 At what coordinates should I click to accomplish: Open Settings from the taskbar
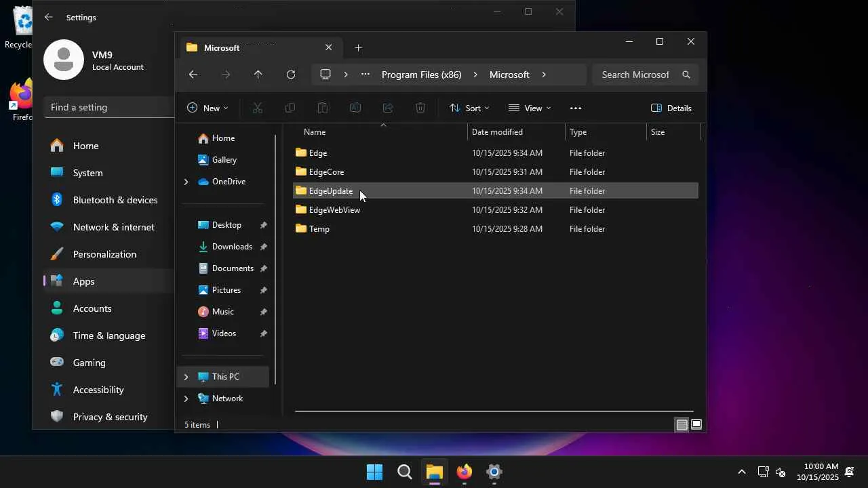494,472
